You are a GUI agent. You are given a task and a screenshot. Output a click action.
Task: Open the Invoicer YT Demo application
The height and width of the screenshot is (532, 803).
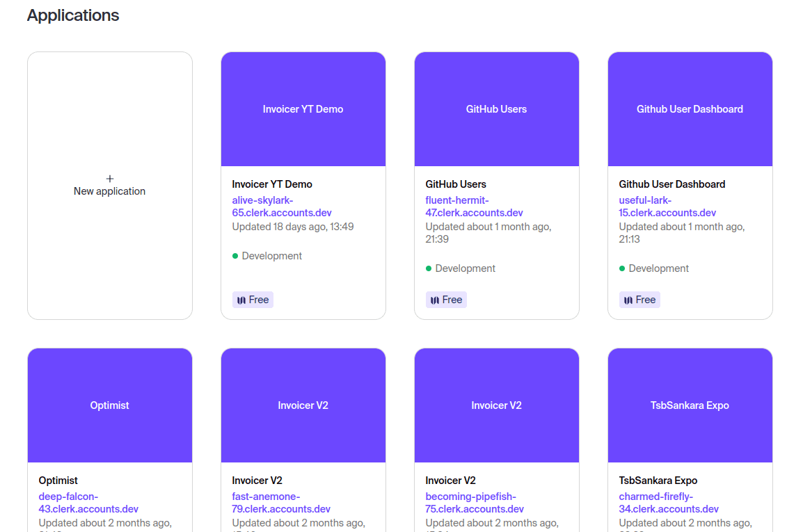[303, 108]
